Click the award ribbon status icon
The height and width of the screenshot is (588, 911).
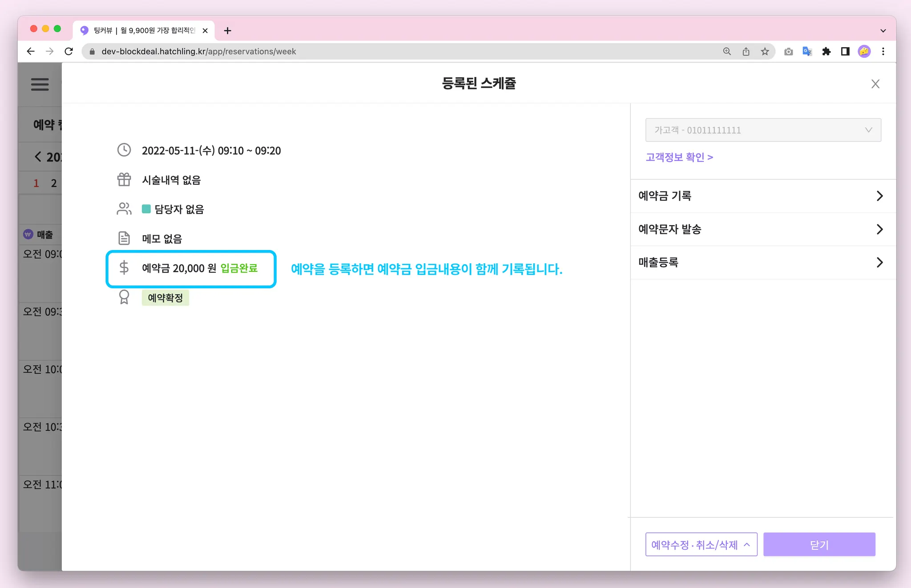click(x=124, y=297)
